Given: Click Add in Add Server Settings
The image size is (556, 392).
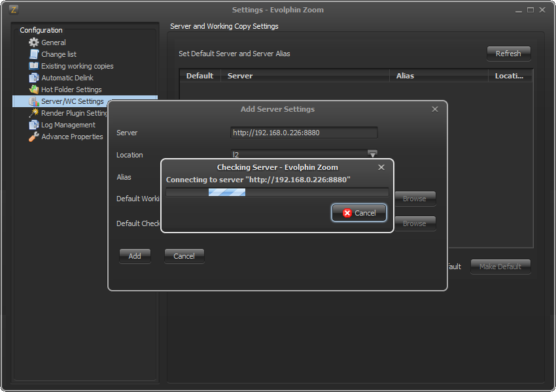Looking at the screenshot, I should click(x=135, y=256).
